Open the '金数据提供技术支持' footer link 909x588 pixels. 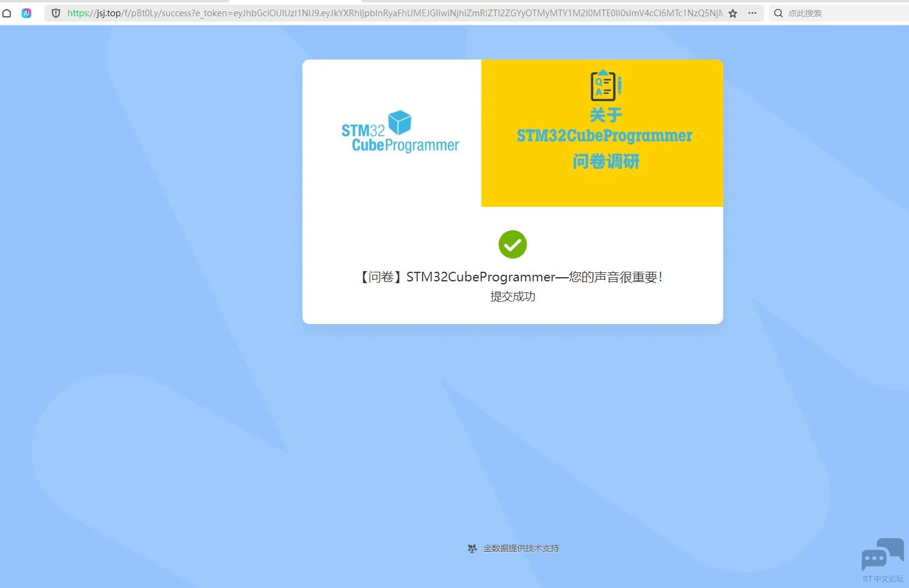pyautogui.click(x=521, y=548)
